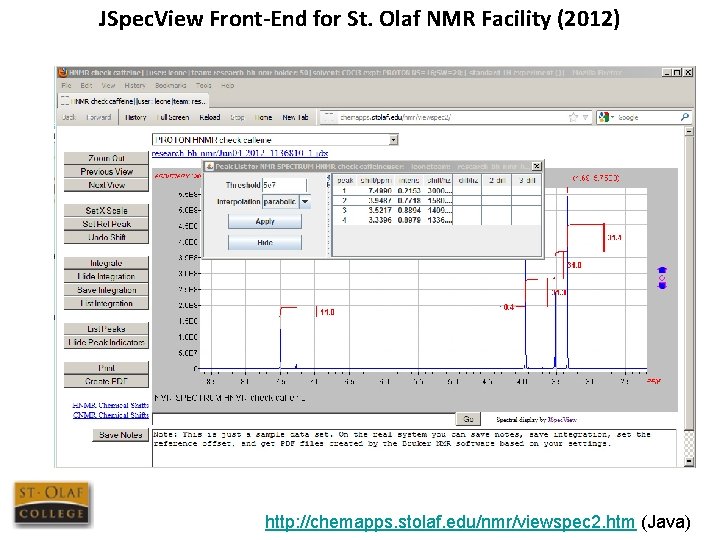This screenshot has width=720, height=540.
Task: Click Hide Integration button
Action: pyautogui.click(x=106, y=276)
